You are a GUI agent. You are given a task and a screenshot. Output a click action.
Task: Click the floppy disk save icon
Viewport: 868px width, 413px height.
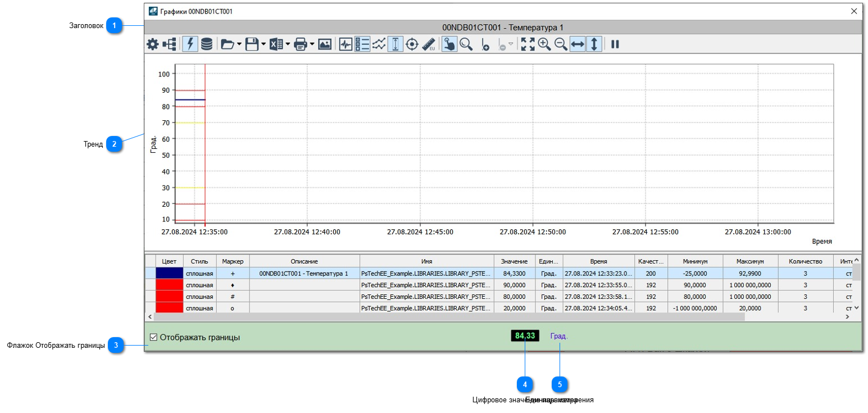coord(252,44)
